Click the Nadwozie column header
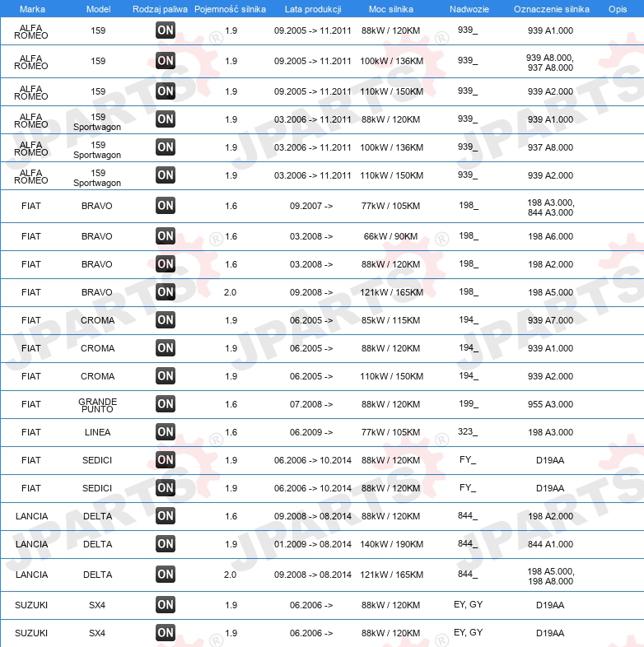Image resolution: width=644 pixels, height=647 pixels. [x=469, y=9]
